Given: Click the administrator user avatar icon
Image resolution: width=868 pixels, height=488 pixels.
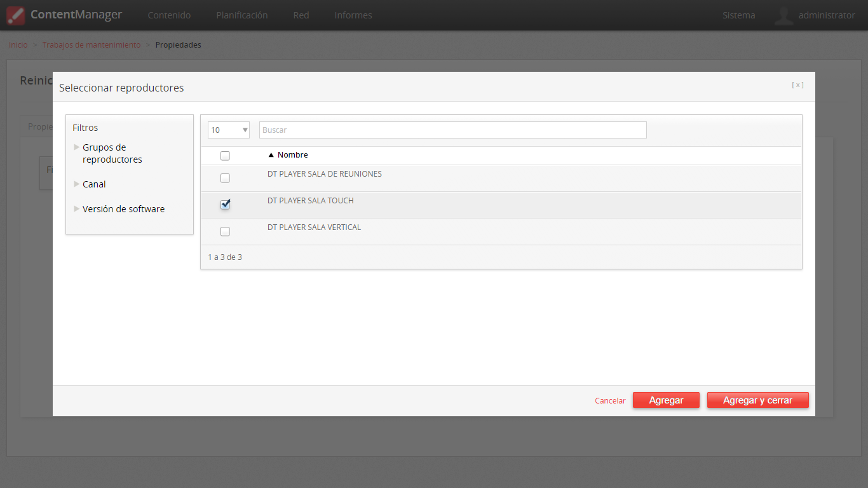Looking at the screenshot, I should click(x=783, y=15).
